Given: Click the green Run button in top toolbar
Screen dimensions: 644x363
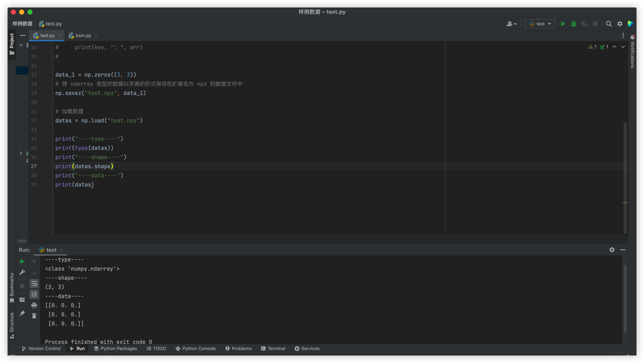Looking at the screenshot, I should (563, 24).
